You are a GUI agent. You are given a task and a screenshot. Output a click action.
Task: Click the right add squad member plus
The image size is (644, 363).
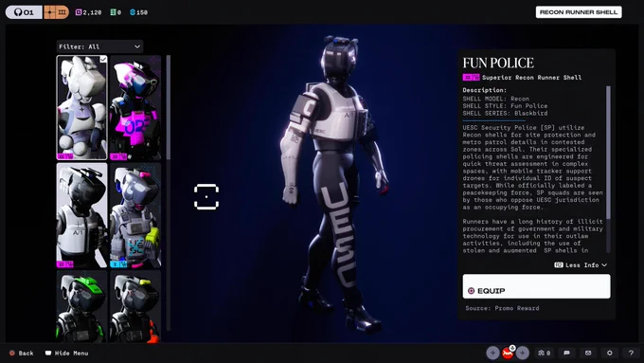point(523,353)
